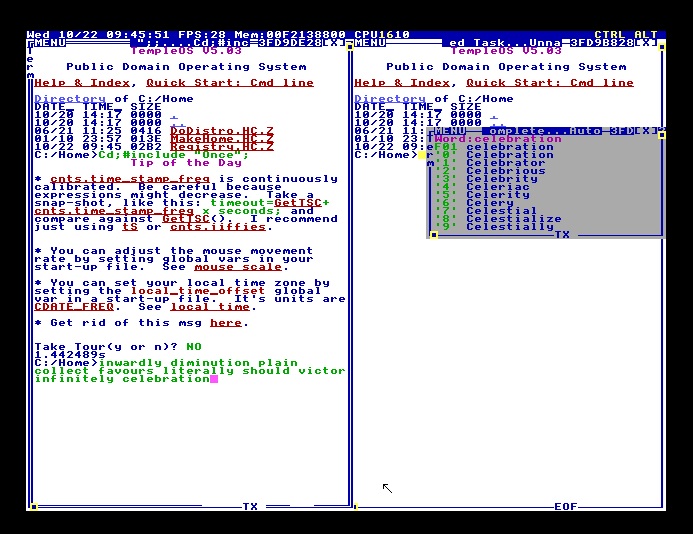The image size is (693, 534).
Task: Open Registry.HC.Z file in left window
Action: tap(222, 147)
